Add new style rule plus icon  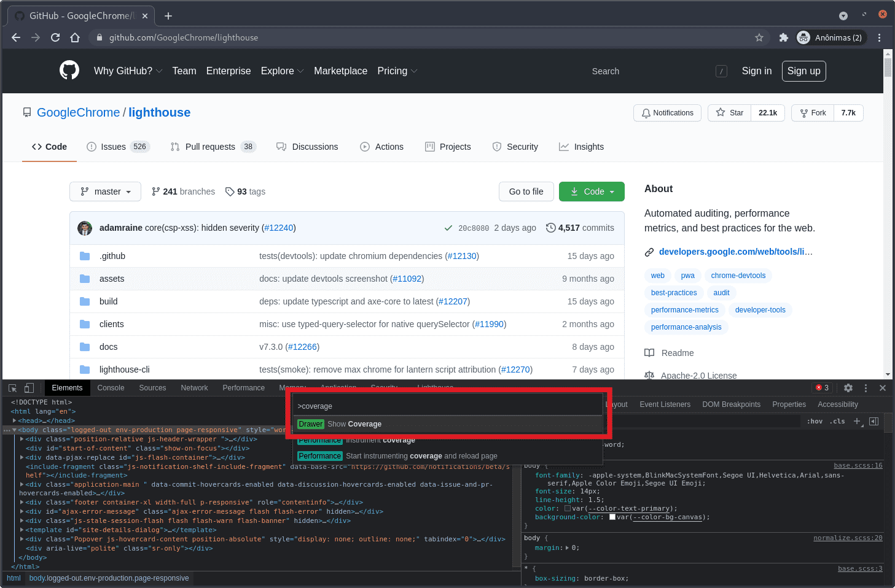(x=858, y=421)
